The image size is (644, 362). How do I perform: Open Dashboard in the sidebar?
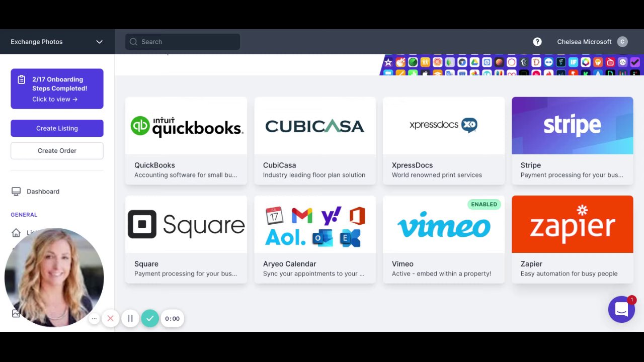coord(43,192)
